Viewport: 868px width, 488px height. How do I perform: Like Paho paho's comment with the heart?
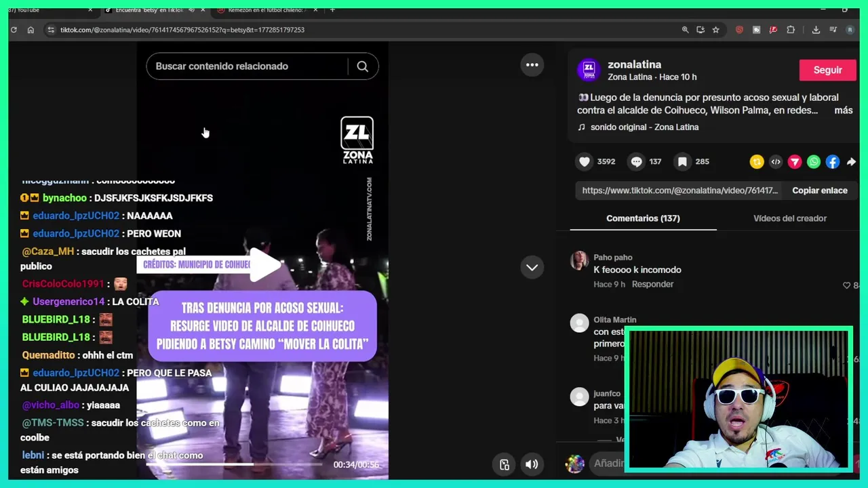(846, 285)
